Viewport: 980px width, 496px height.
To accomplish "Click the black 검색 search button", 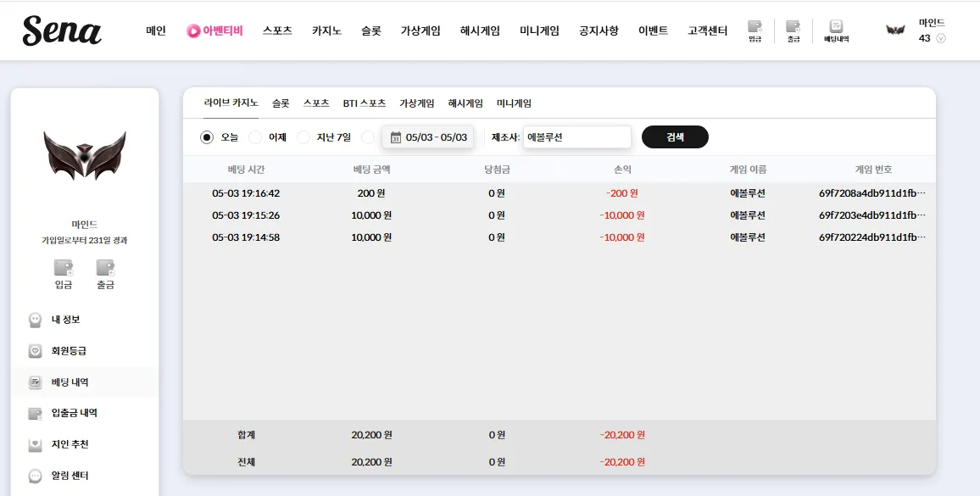I will 675,137.
